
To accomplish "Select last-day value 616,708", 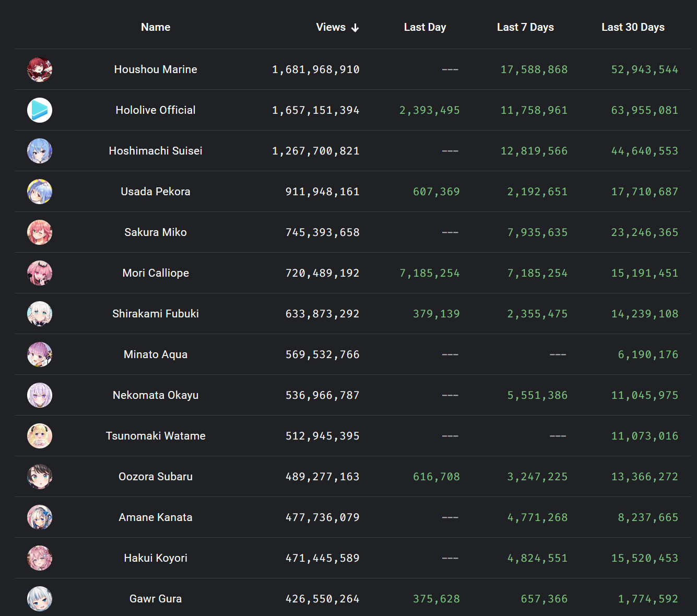I will pyautogui.click(x=436, y=477).
